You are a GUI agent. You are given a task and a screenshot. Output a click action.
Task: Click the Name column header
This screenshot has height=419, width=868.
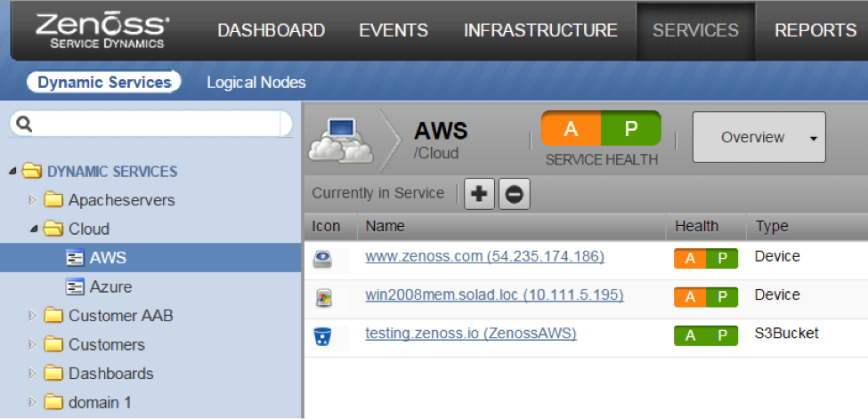[x=385, y=226]
